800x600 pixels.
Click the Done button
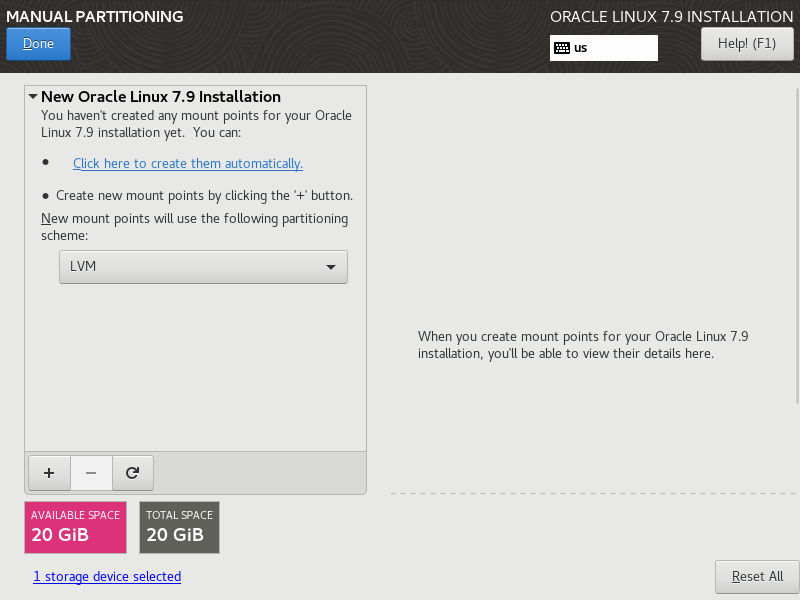[x=38, y=44]
